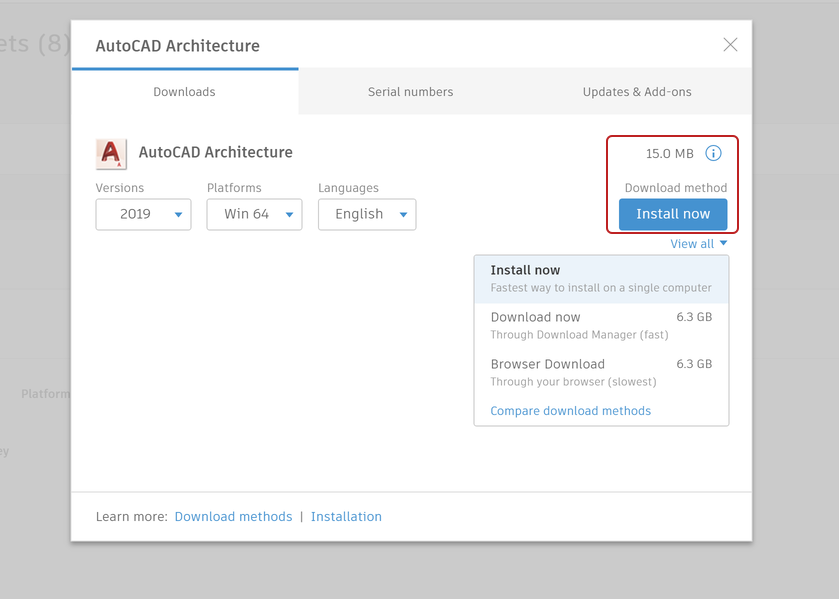Click the Languages dropdown arrow icon
The image size is (839, 599).
click(x=404, y=214)
